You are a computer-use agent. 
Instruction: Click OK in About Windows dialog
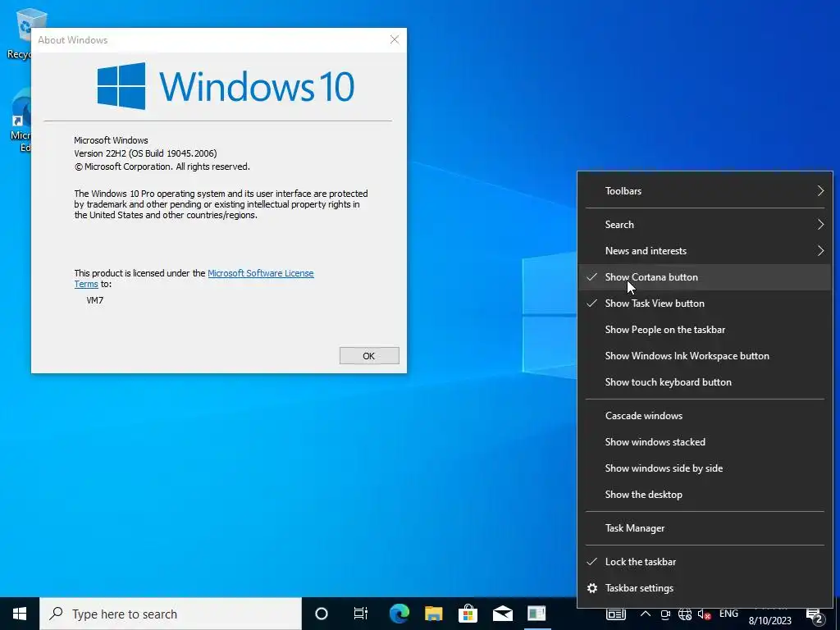pyautogui.click(x=369, y=356)
